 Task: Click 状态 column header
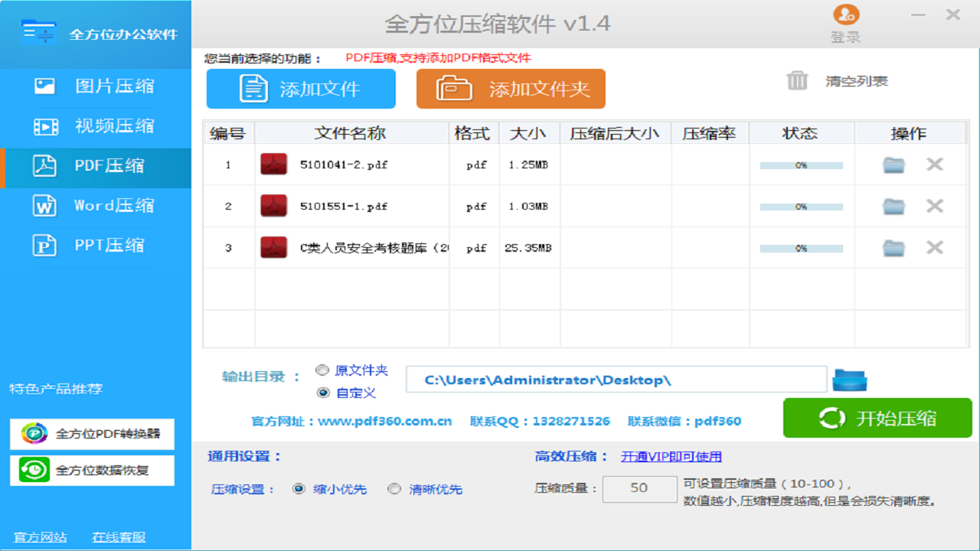pyautogui.click(x=801, y=133)
